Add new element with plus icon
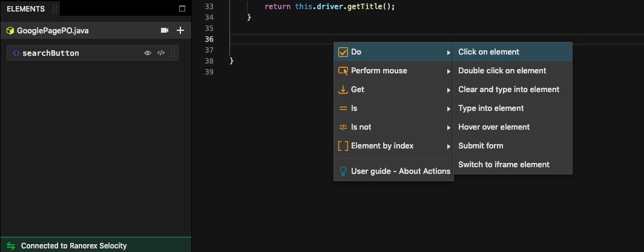The width and height of the screenshot is (644, 252). coord(180,30)
